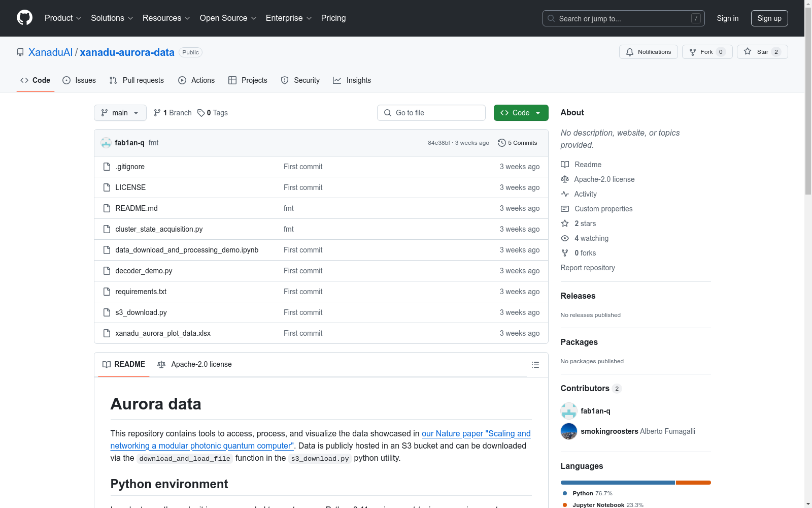The width and height of the screenshot is (812, 508).
Task: Click the .gitignore file icon
Action: coord(107,167)
